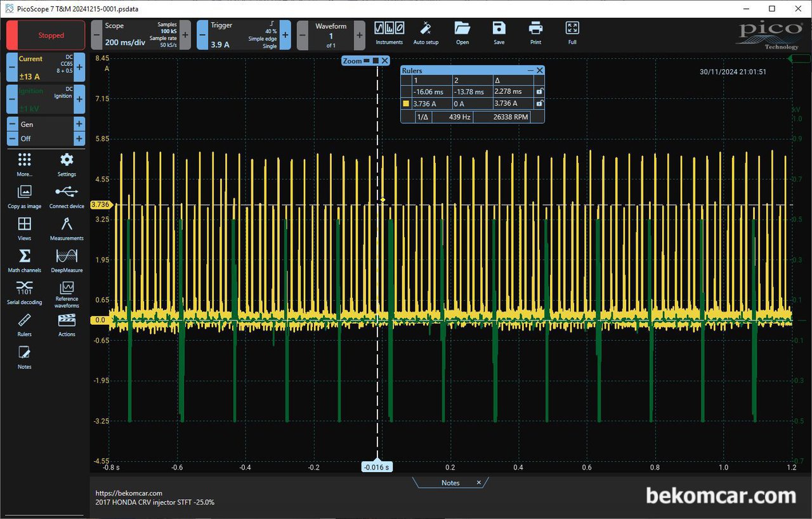
Task: Print the waveform
Action: pyautogui.click(x=536, y=34)
